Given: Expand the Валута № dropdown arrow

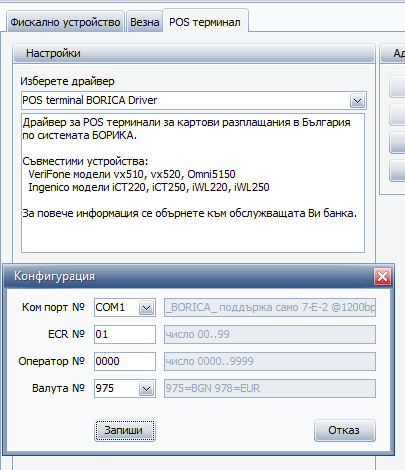Looking at the screenshot, I should click(x=146, y=389).
